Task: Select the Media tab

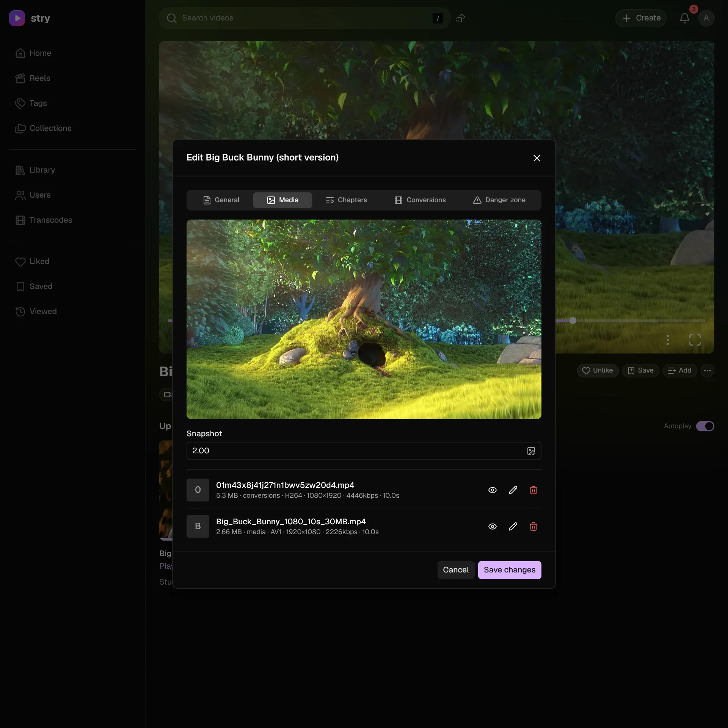Action: tap(282, 200)
